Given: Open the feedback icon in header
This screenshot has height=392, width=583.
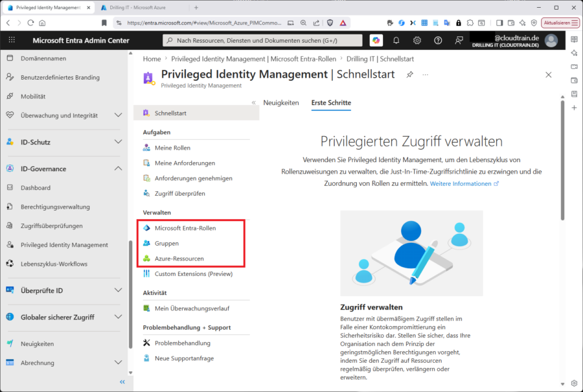Looking at the screenshot, I should coord(459,40).
